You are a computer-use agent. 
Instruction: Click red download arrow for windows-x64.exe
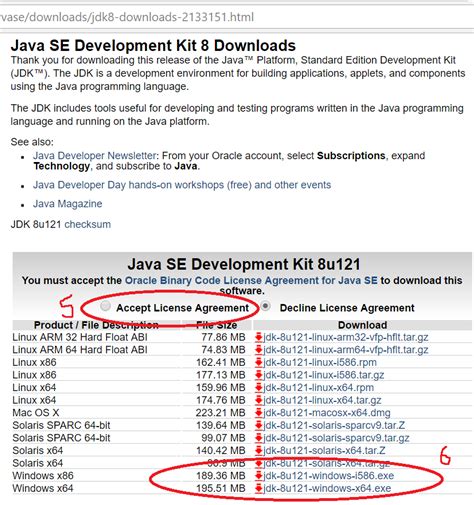[x=259, y=488]
